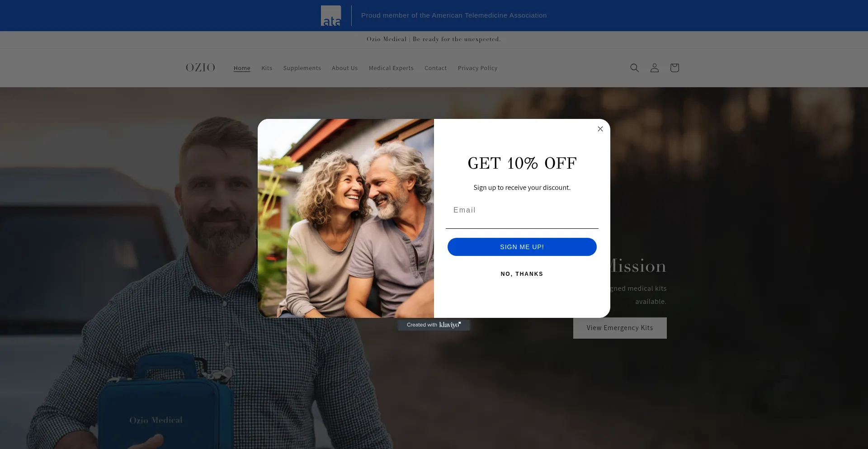The image size is (868, 449).
Task: Go to the Home menu item
Action: [x=242, y=68]
